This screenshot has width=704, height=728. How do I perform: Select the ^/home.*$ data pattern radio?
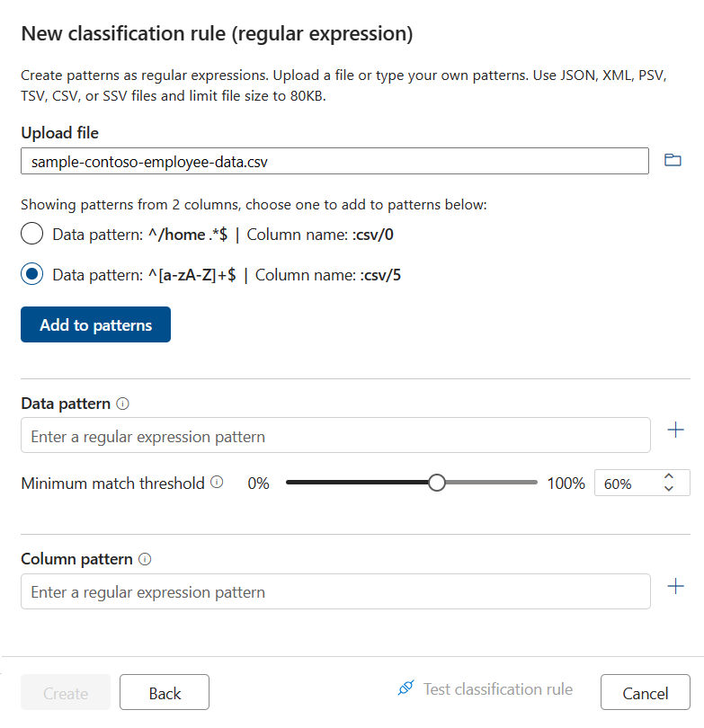[x=32, y=234]
